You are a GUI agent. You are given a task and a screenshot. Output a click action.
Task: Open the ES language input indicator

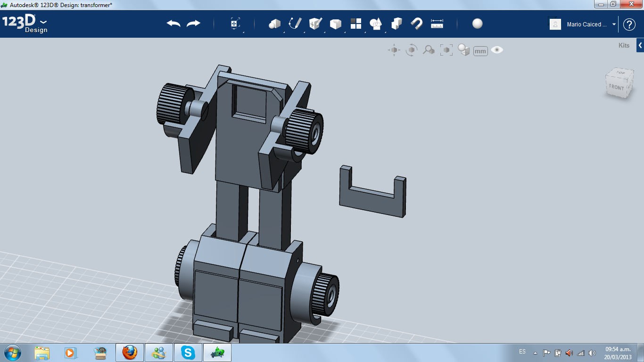point(522,352)
